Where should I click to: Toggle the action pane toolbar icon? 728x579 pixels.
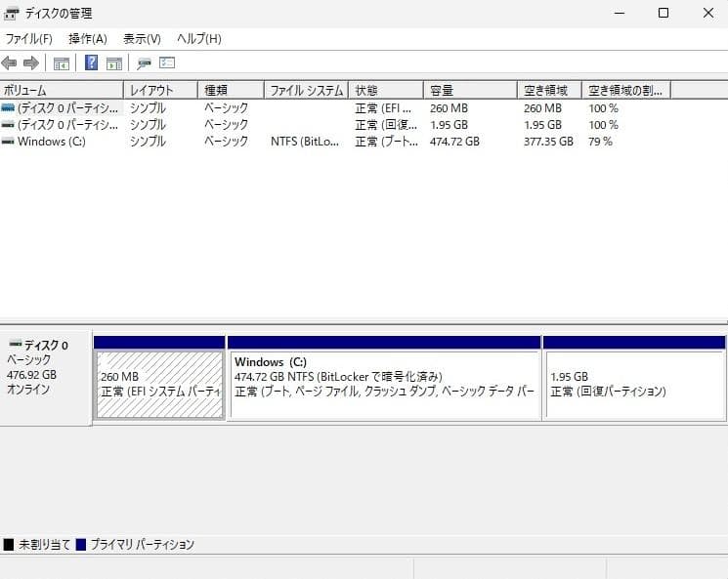tap(114, 63)
